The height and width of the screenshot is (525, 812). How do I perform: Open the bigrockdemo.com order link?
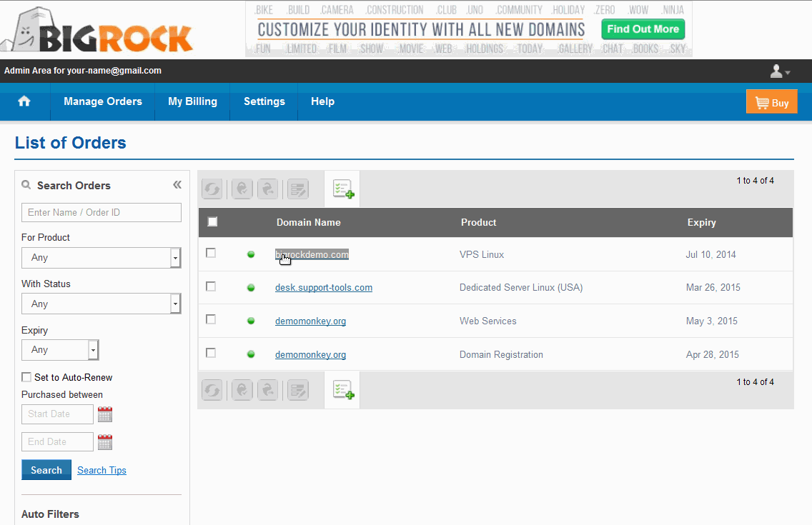(312, 254)
